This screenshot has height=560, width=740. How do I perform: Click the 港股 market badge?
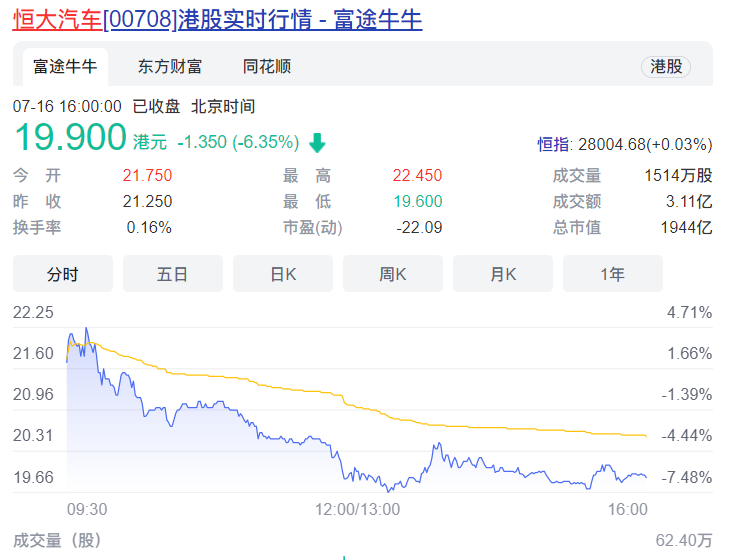[666, 67]
